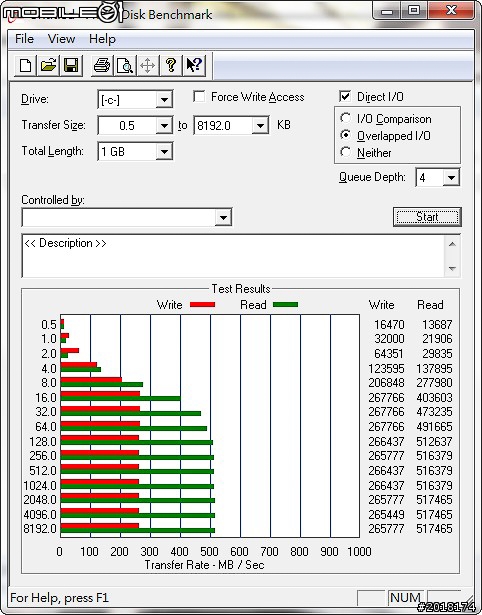
Task: Expand the Total Length dropdown
Action: click(x=164, y=152)
